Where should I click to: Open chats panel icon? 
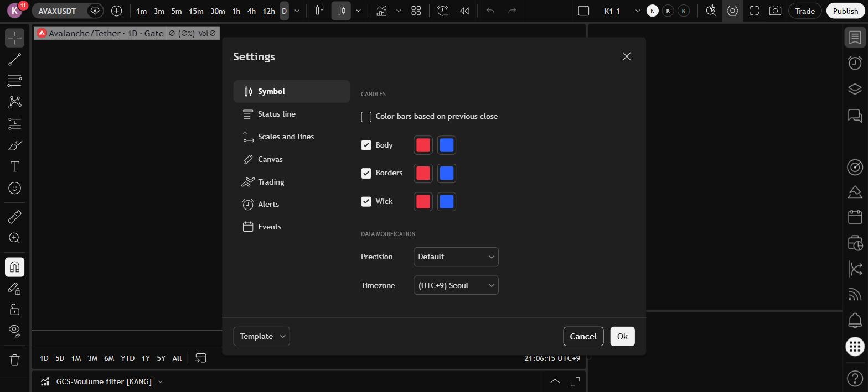click(x=855, y=115)
